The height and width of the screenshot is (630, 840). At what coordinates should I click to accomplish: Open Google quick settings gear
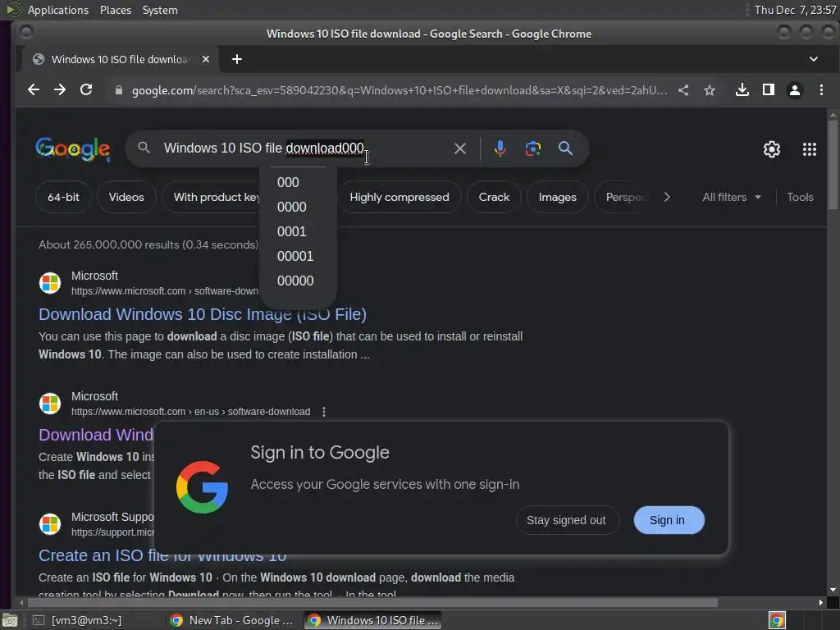[771, 149]
